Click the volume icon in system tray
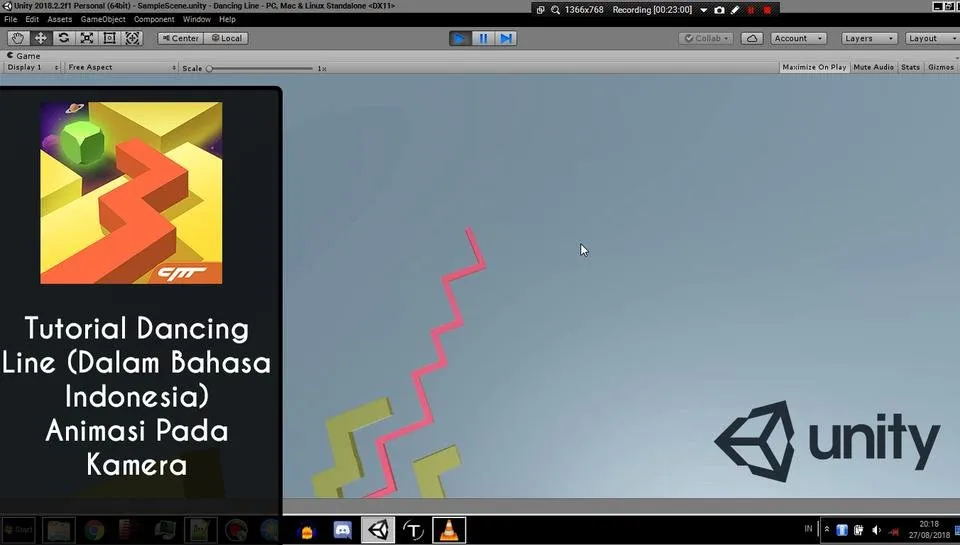960x545 pixels. point(876,530)
